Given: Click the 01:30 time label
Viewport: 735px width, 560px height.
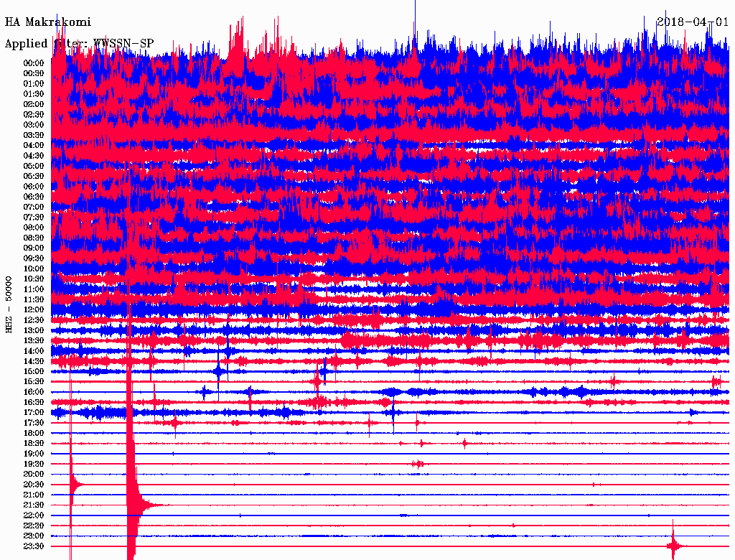Looking at the screenshot, I should (34, 94).
